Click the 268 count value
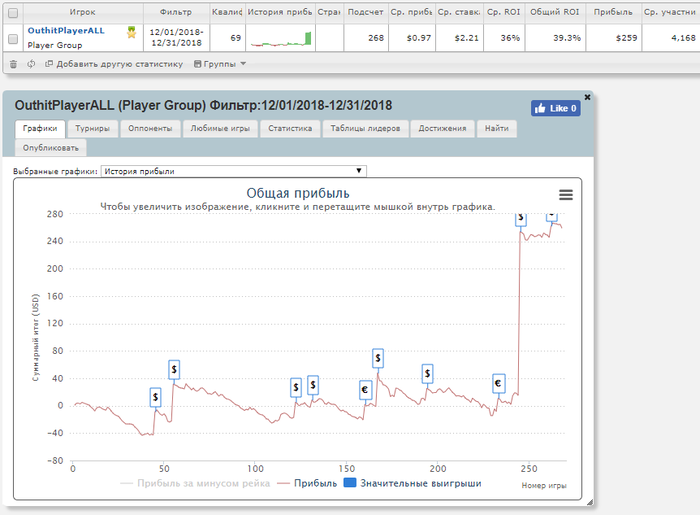 point(376,38)
